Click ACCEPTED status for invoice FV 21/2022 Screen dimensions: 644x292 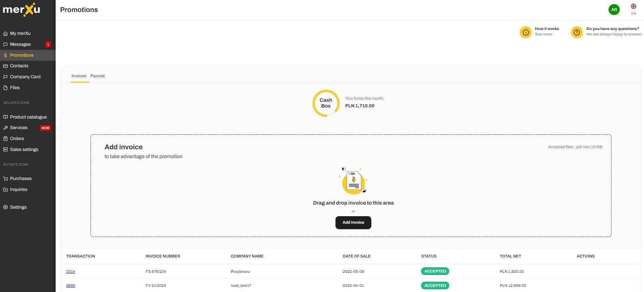[435, 286]
